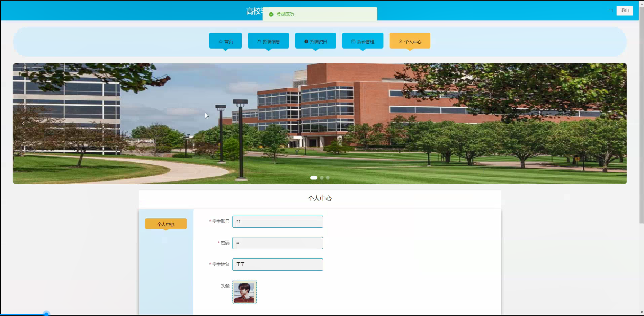Select the first carousel indicator dot
Image resolution: width=644 pixels, height=316 pixels.
coord(314,178)
